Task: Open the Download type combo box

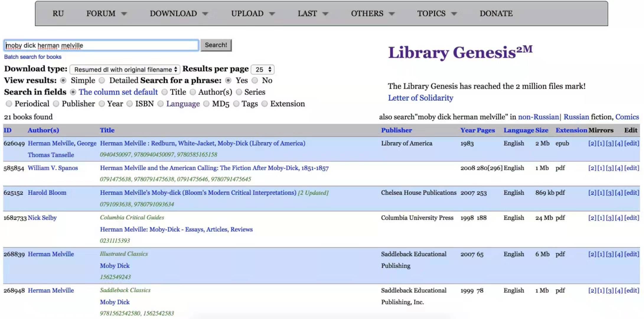Action: 125,69
